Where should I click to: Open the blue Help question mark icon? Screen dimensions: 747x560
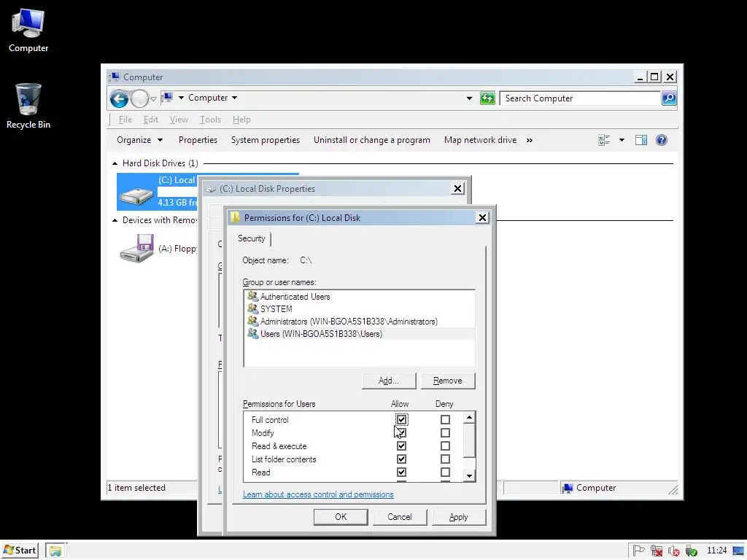click(661, 140)
